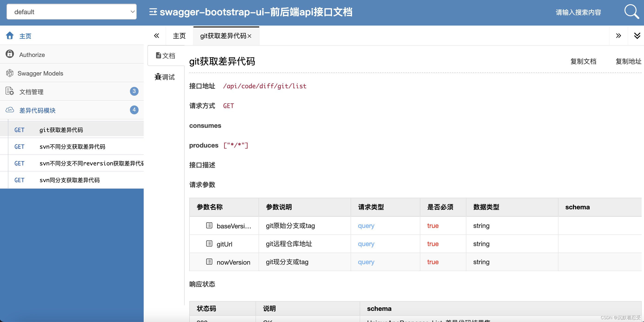Click the home icon in sidebar

coord(10,36)
